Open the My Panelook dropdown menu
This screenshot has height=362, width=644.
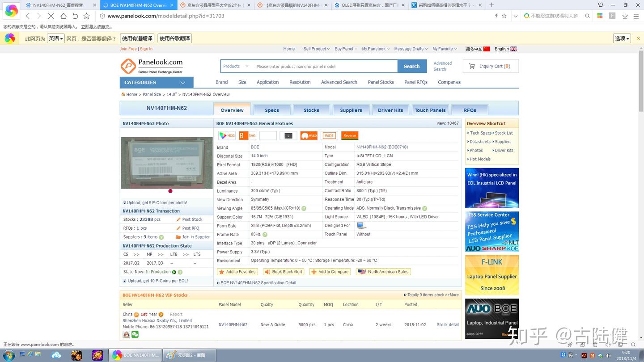[376, 49]
